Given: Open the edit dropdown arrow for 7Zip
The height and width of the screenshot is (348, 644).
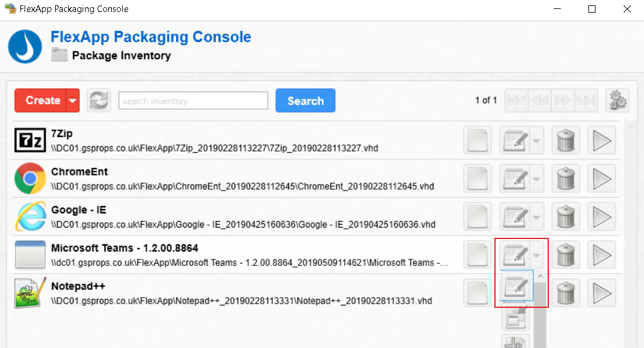Looking at the screenshot, I should [536, 141].
